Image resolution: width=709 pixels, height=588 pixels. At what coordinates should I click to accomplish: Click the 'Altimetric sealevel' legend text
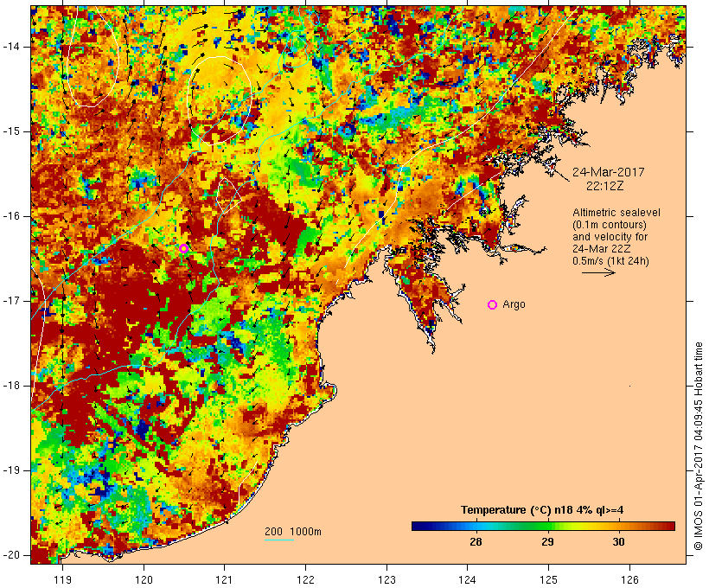[616, 213]
